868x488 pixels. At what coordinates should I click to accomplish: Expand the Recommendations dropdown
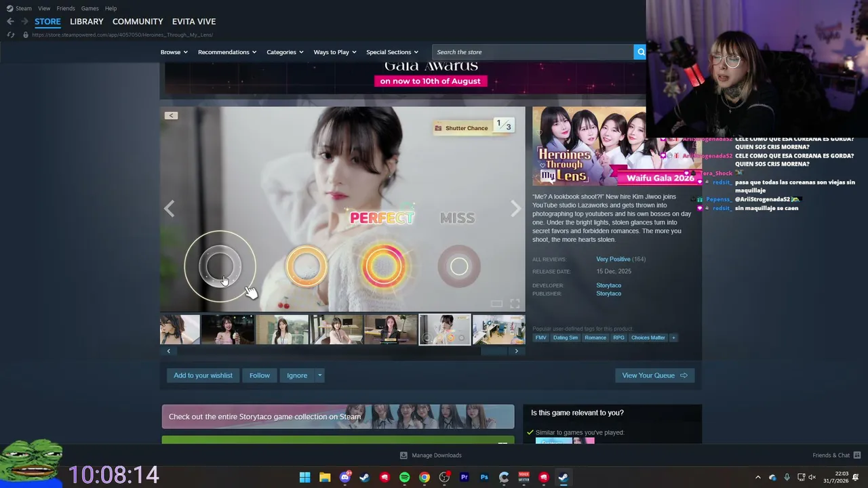point(227,52)
